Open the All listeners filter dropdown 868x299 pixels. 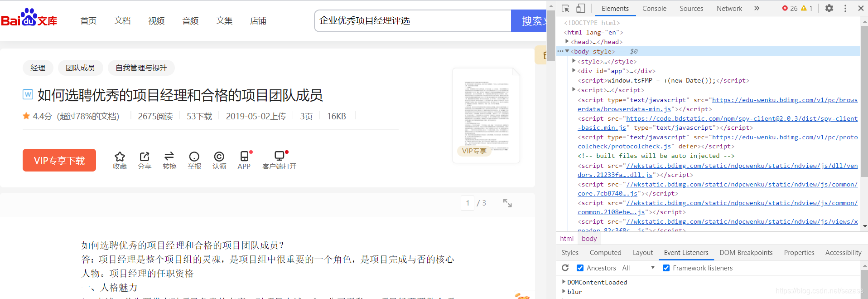(x=639, y=268)
